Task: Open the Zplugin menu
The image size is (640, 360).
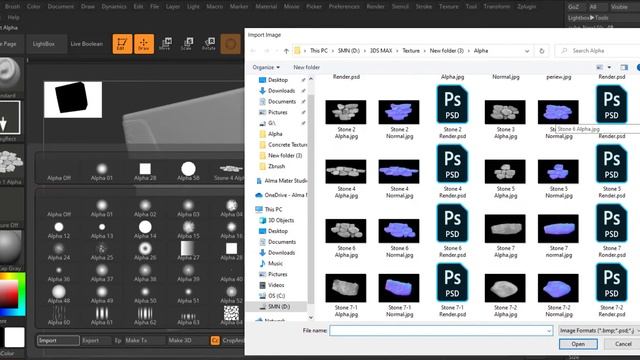Action: 526,7
